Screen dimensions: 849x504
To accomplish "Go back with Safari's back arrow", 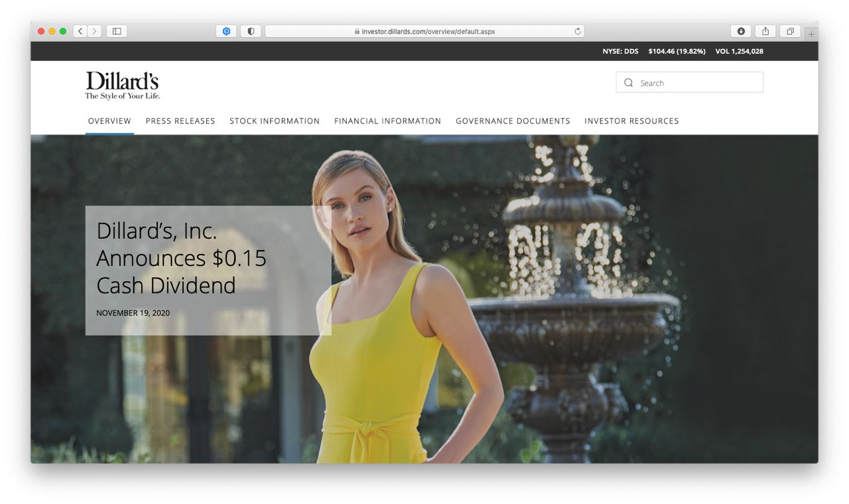I will 80,31.
